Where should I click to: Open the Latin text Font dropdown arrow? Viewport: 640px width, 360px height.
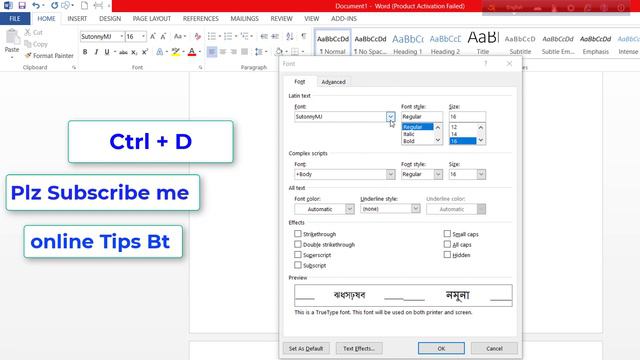pos(391,117)
